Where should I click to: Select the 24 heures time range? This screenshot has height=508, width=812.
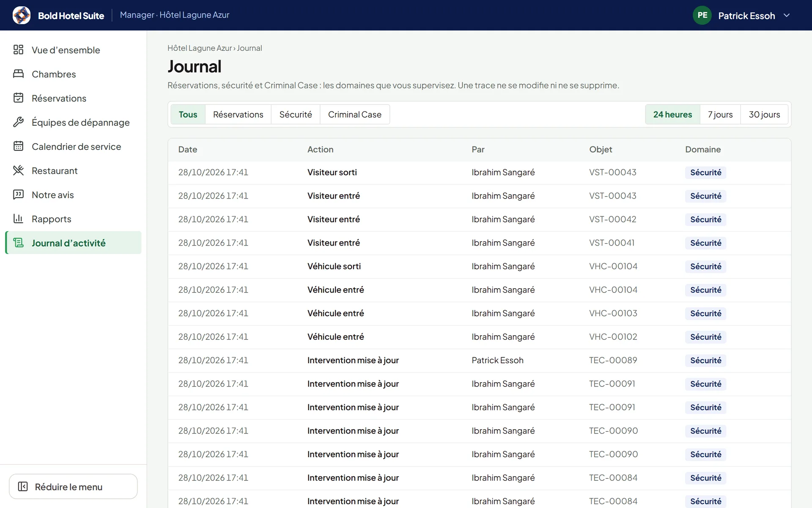[x=672, y=114]
